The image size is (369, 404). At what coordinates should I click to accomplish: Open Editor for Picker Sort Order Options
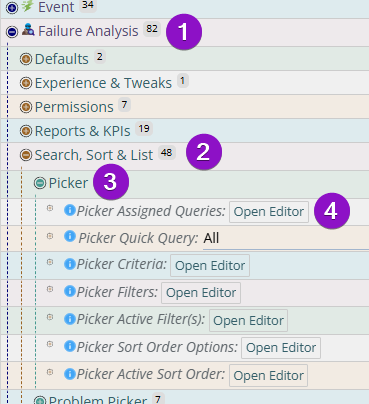281,348
